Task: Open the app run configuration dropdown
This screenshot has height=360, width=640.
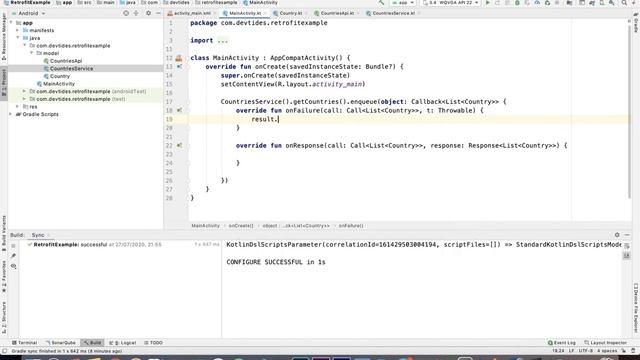Action: pyautogui.click(x=403, y=3)
